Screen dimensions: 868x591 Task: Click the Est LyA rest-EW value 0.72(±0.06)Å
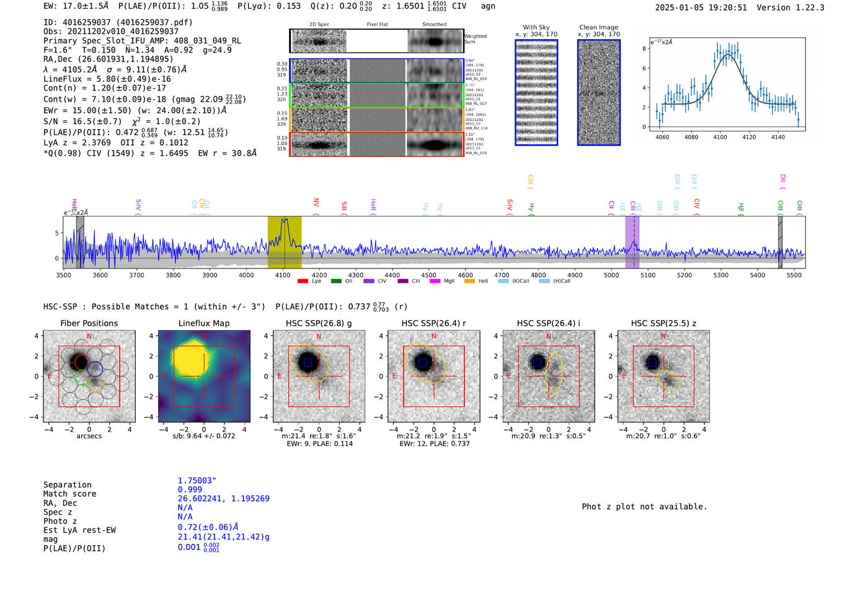coord(208,527)
